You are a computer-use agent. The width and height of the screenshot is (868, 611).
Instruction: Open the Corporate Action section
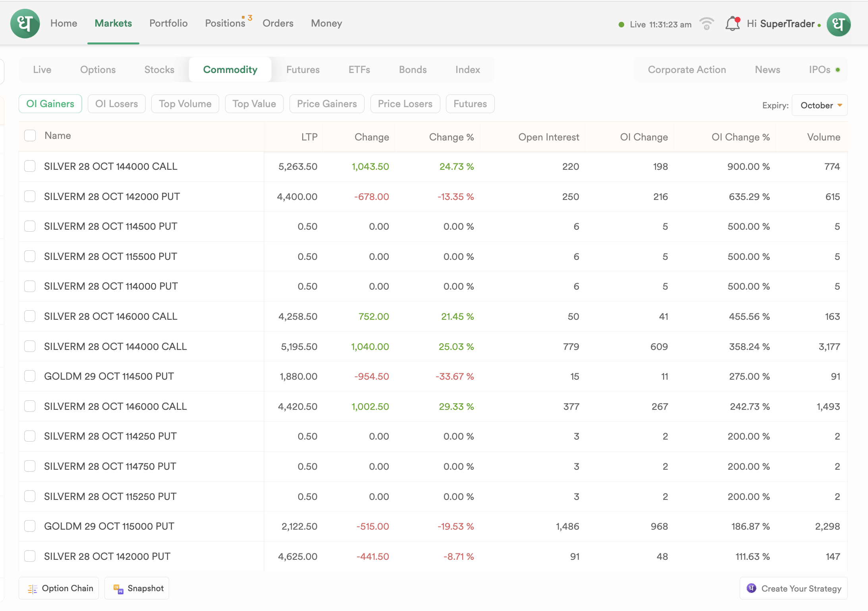tap(687, 70)
